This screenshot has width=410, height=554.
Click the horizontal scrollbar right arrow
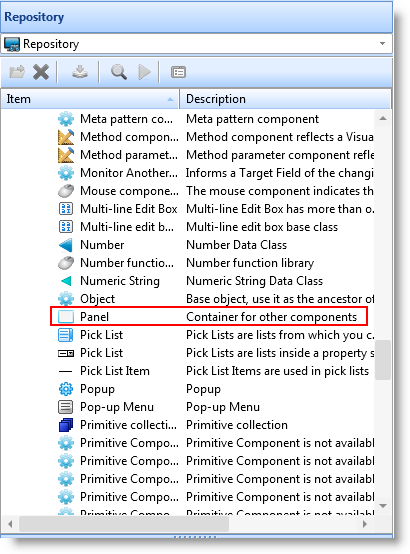coord(365,524)
